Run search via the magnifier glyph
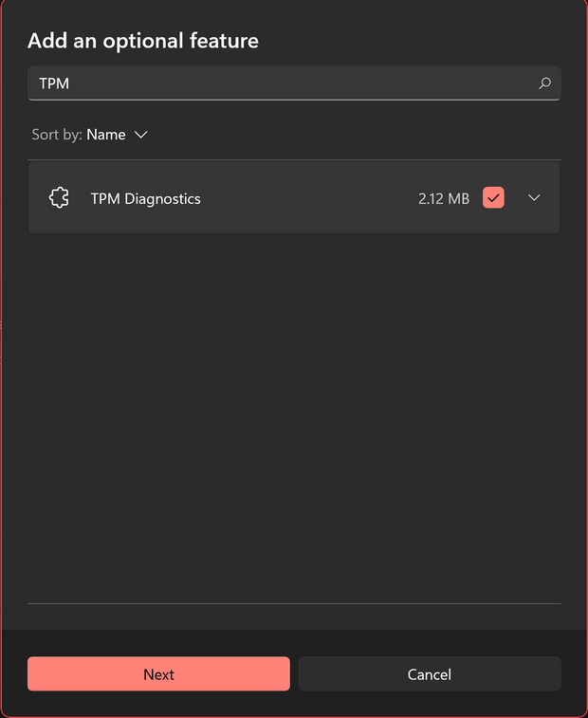Viewport: 588px width, 718px height. [544, 83]
